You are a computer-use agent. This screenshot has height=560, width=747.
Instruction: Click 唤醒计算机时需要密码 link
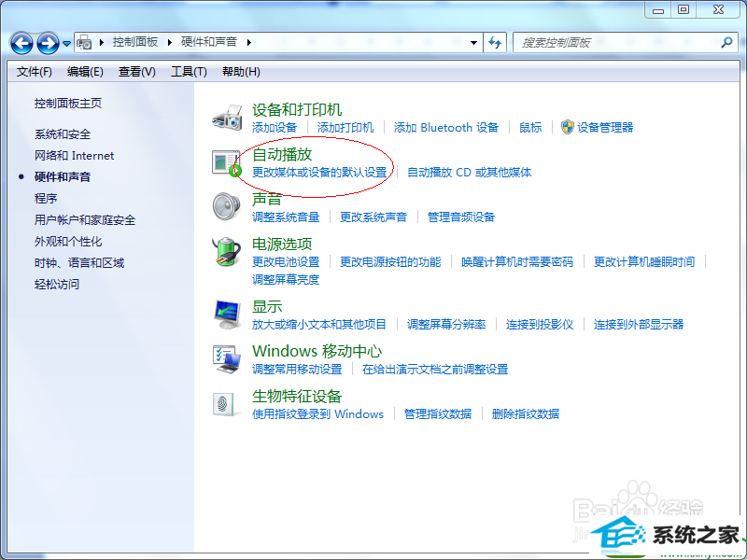(x=517, y=262)
